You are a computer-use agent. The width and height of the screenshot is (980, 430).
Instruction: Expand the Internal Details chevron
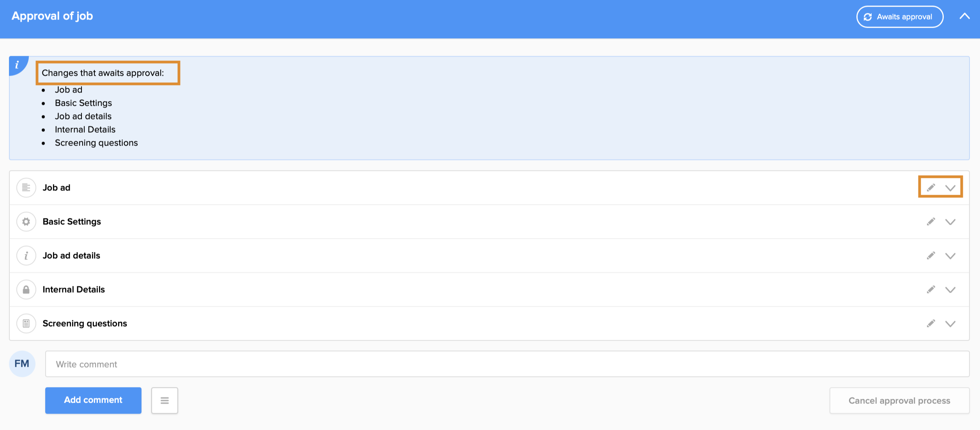[950, 290]
